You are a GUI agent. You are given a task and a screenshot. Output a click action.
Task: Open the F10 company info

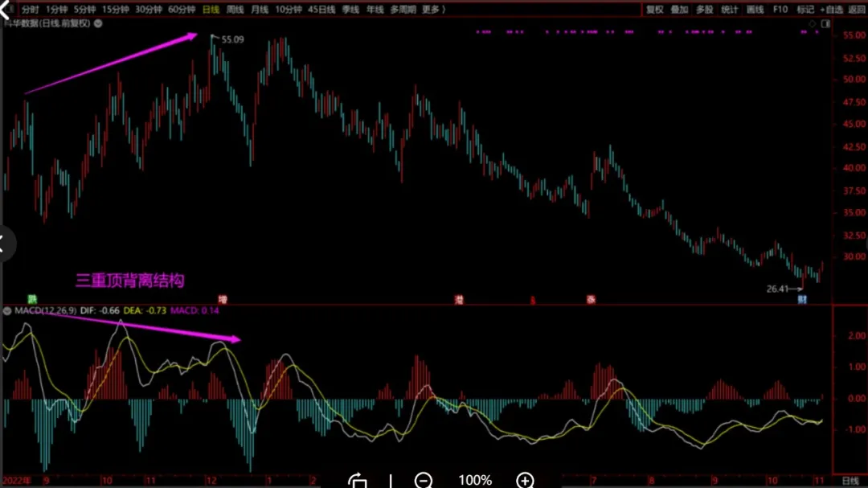(x=780, y=10)
